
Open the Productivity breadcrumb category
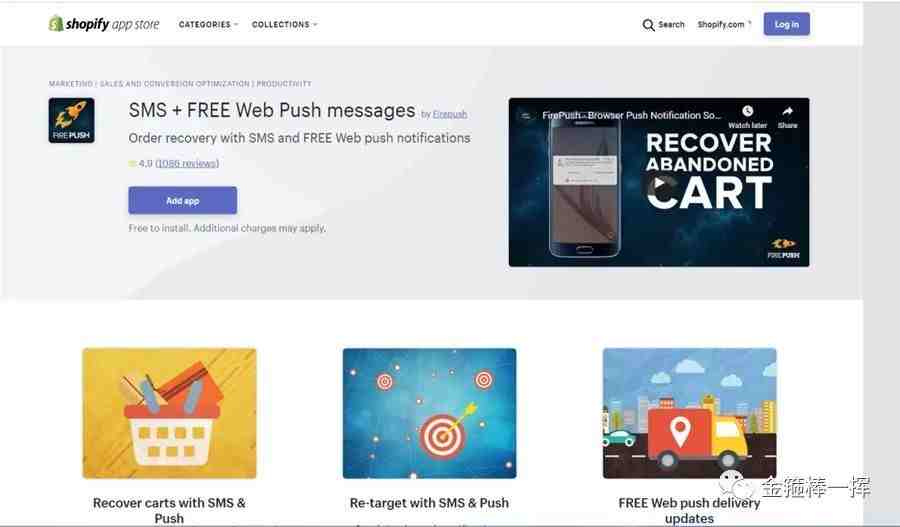click(x=284, y=84)
